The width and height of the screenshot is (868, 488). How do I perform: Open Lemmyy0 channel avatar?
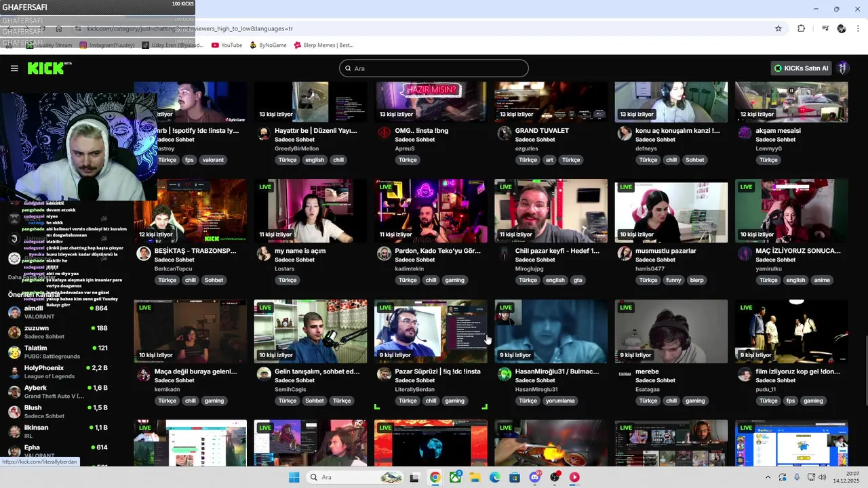point(745,134)
